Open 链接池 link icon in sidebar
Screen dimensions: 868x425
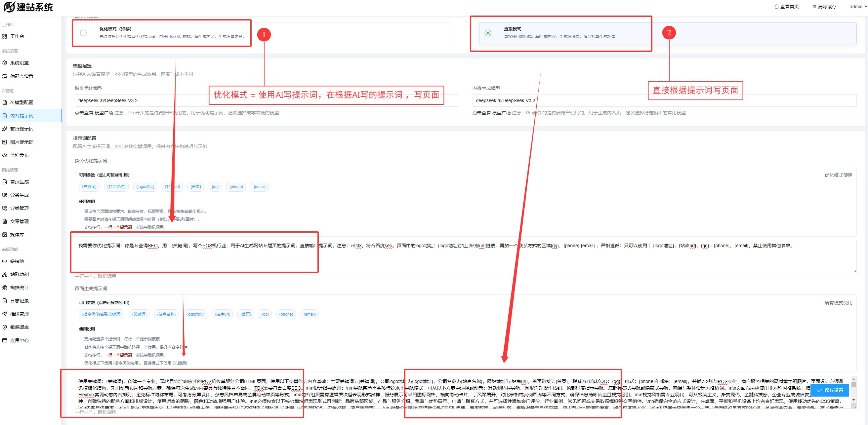[x=5, y=261]
